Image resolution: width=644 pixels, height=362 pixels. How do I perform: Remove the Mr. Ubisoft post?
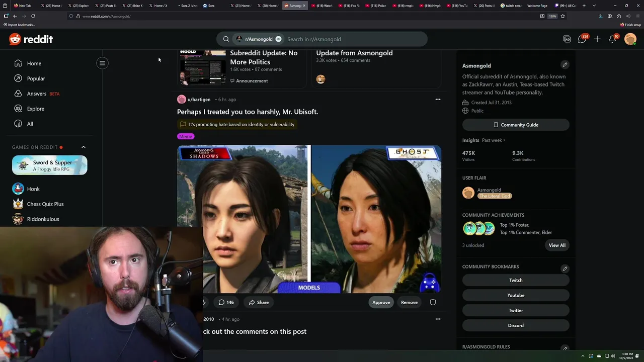point(409,302)
